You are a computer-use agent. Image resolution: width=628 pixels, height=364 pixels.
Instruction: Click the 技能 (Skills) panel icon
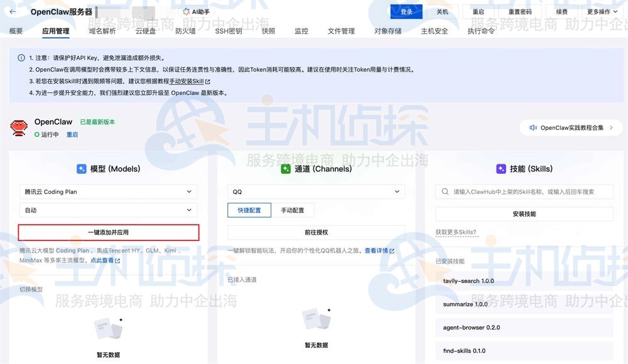point(501,168)
